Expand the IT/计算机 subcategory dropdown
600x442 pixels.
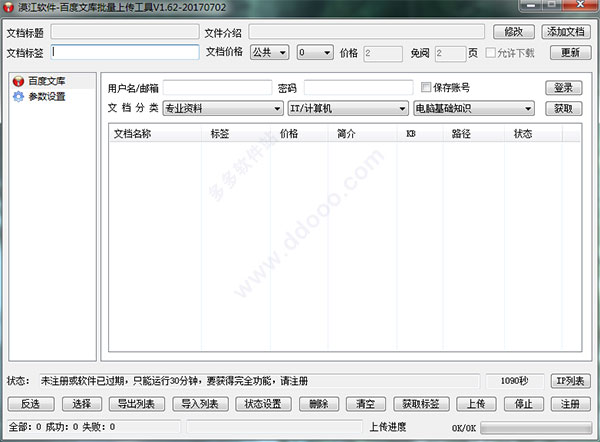pyautogui.click(x=347, y=109)
